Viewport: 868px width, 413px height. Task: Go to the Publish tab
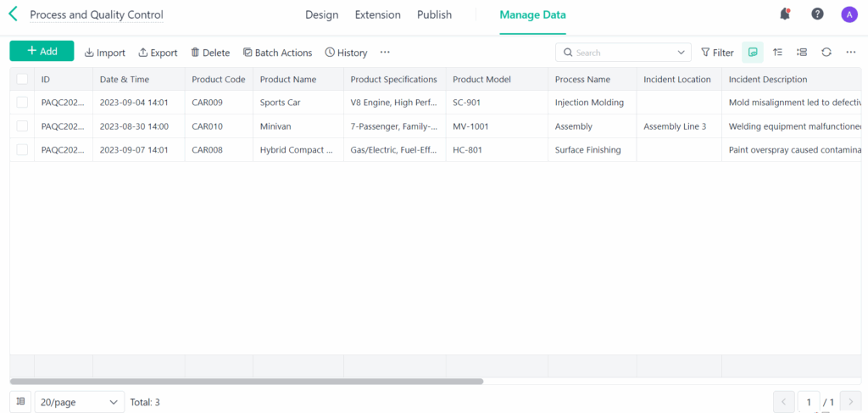434,14
